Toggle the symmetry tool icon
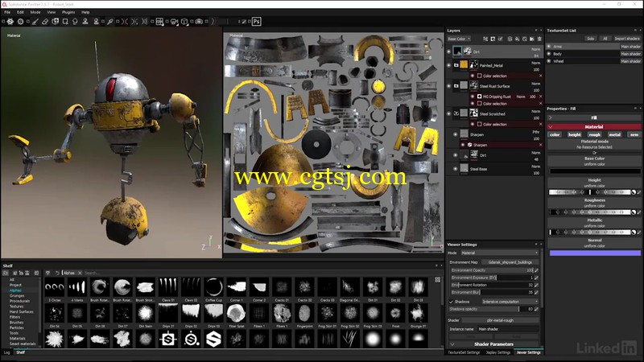Screen dimensions: 644x362 [x=125, y=22]
